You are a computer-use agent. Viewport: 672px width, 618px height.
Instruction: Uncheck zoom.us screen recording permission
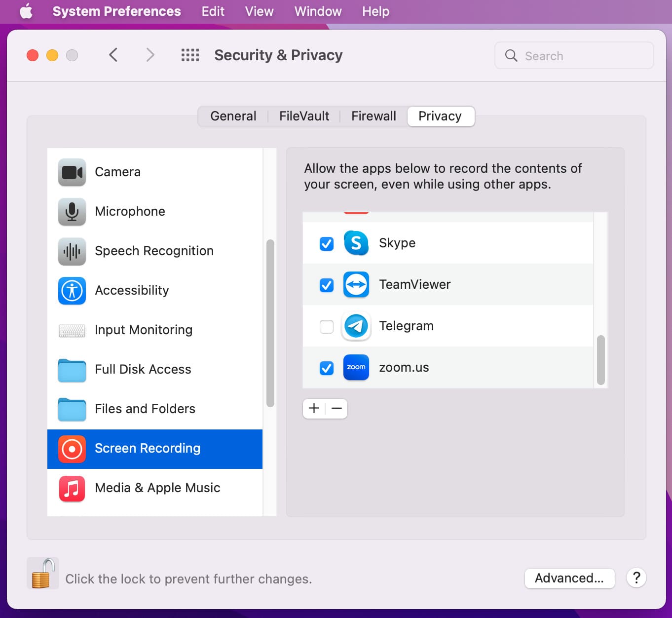(x=327, y=368)
